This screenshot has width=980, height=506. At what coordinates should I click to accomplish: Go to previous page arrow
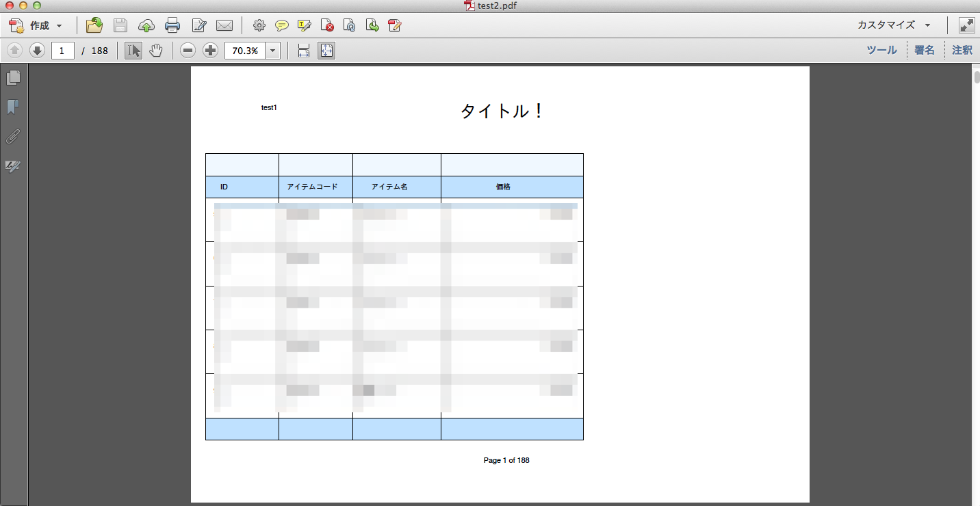pos(15,51)
